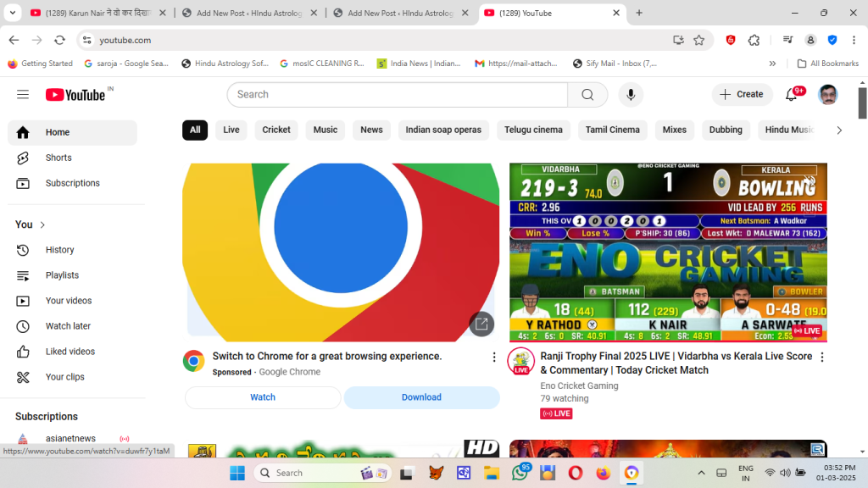The image size is (868, 488).
Task: Open Eno Cricket Gaming channel name link
Action: point(579,385)
